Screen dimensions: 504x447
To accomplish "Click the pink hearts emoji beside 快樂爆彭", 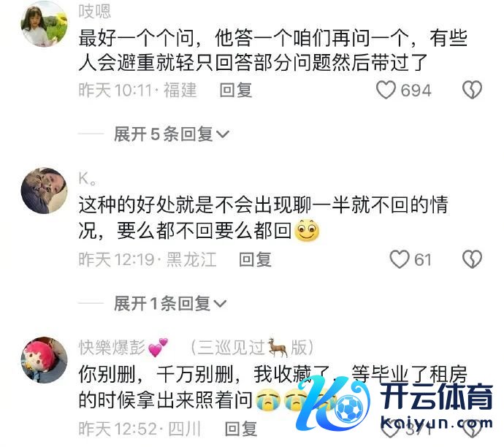I will pos(158,348).
